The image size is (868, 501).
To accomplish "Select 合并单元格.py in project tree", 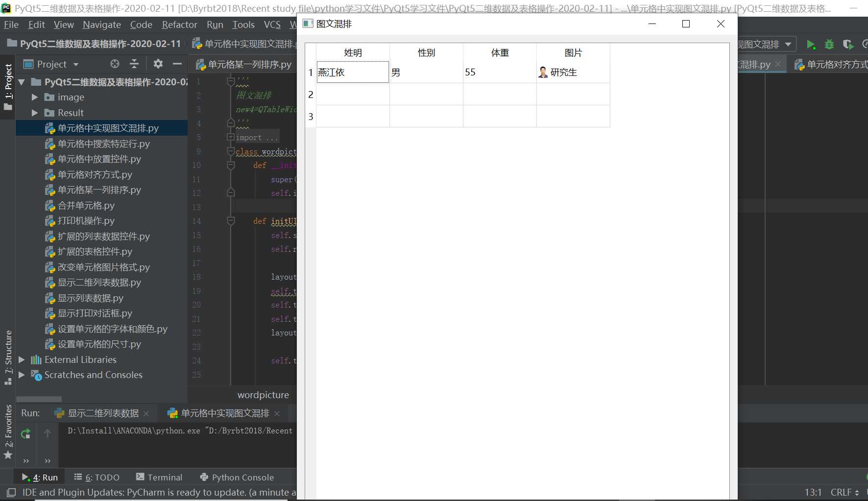I will [x=86, y=205].
